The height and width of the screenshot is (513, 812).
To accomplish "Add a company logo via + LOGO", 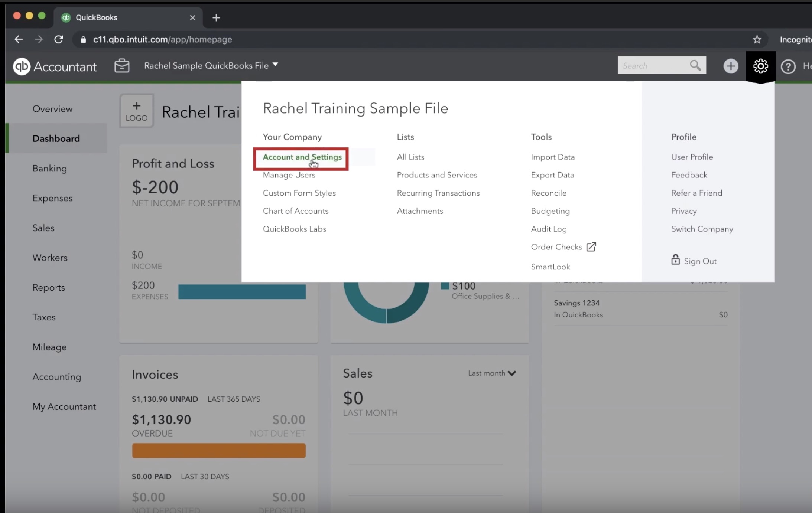I will 137,111.
